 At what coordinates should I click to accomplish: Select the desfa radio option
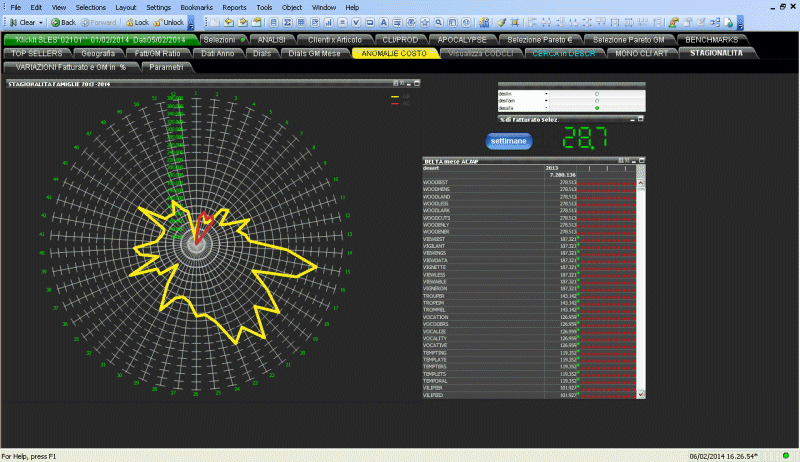[597, 108]
